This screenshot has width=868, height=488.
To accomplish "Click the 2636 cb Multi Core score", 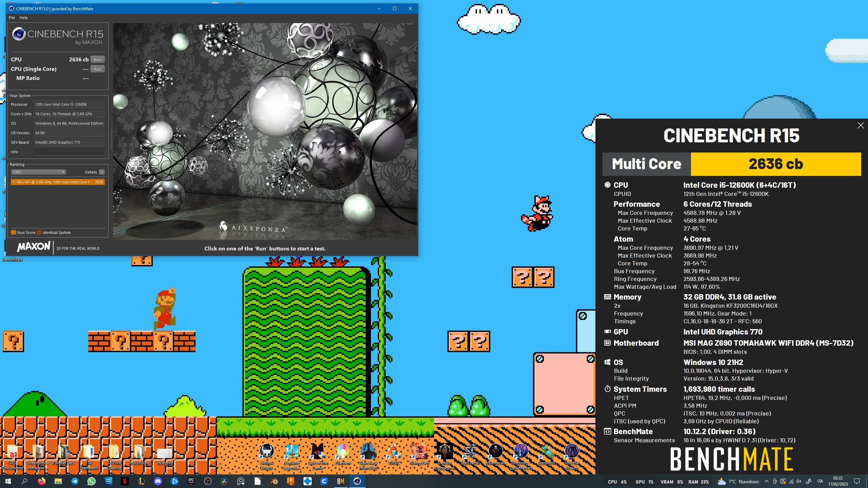I will pos(776,164).
